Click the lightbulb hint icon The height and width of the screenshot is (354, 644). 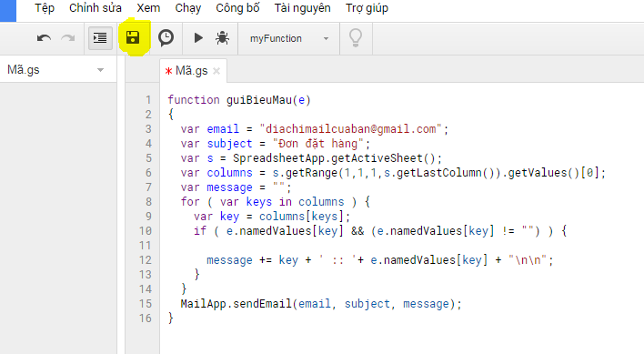(356, 38)
